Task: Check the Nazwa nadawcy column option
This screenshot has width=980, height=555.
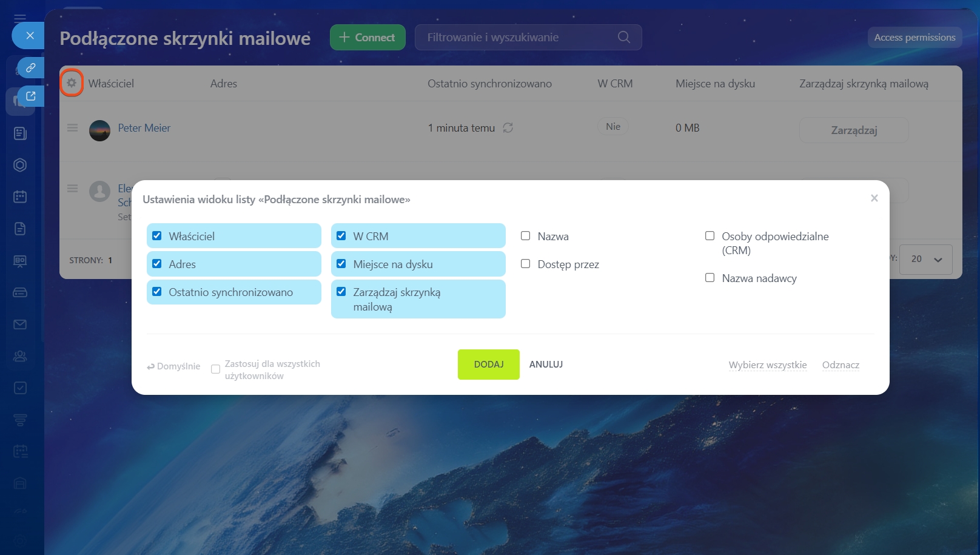Action: tap(710, 278)
